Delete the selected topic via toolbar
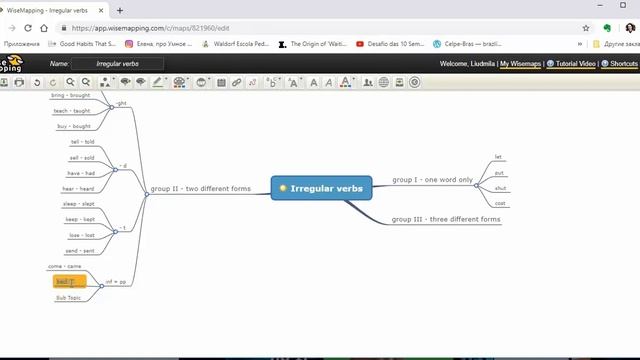This screenshot has width=640, height=360. coord(141,82)
